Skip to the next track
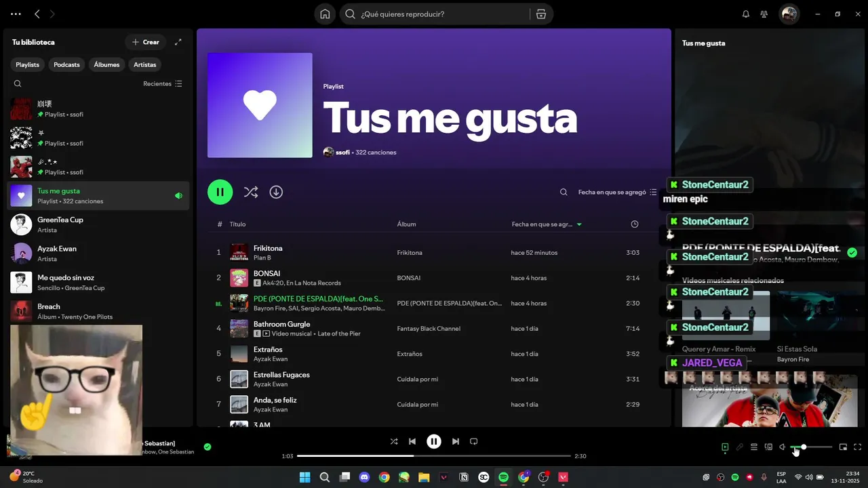868x488 pixels. 456,441
